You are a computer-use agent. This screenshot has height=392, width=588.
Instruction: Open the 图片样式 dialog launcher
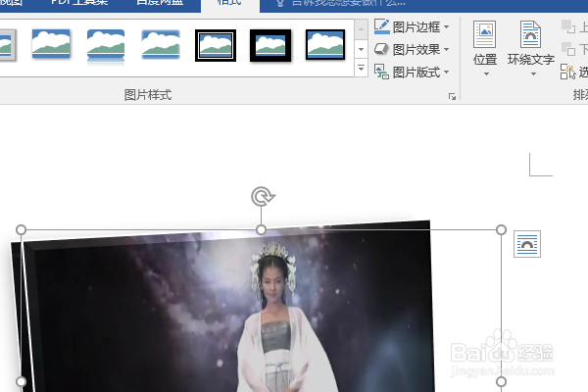tap(452, 97)
